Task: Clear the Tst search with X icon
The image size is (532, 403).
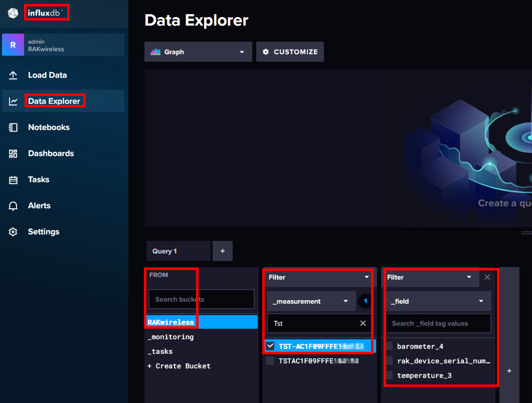Action: click(363, 323)
